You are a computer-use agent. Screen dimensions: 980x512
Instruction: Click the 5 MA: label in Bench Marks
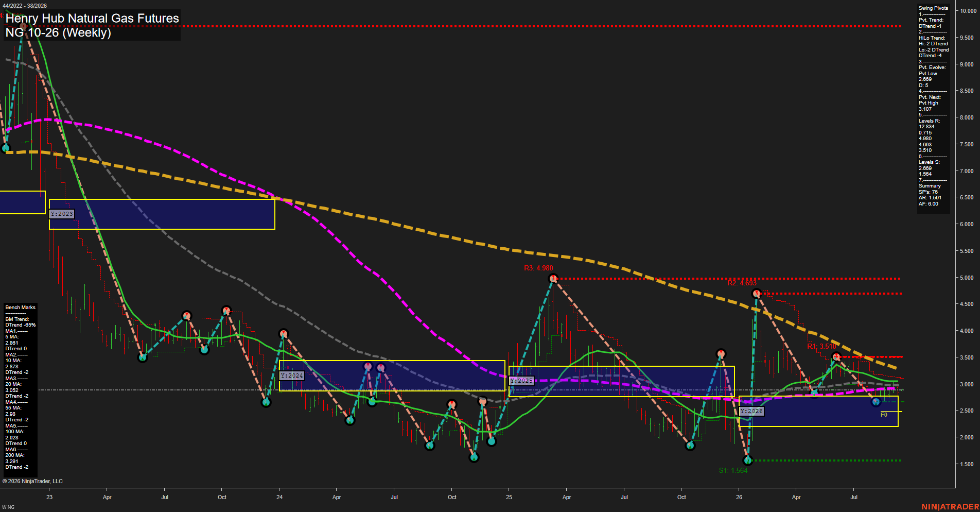pos(12,337)
